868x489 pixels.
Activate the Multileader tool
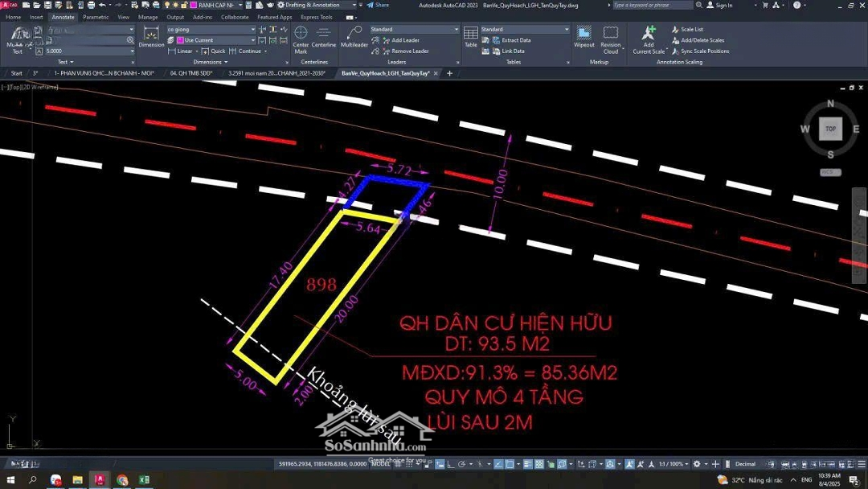click(x=354, y=37)
